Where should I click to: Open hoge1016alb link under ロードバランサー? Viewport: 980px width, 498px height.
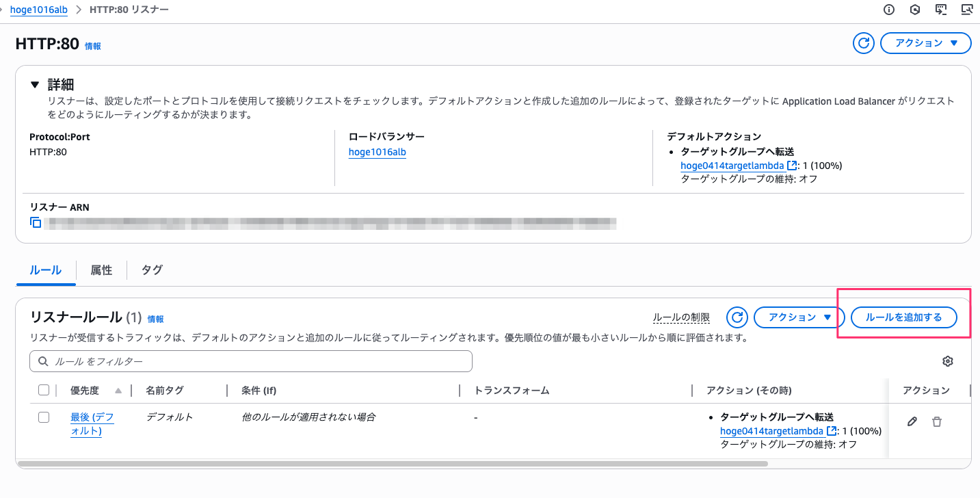pos(377,152)
